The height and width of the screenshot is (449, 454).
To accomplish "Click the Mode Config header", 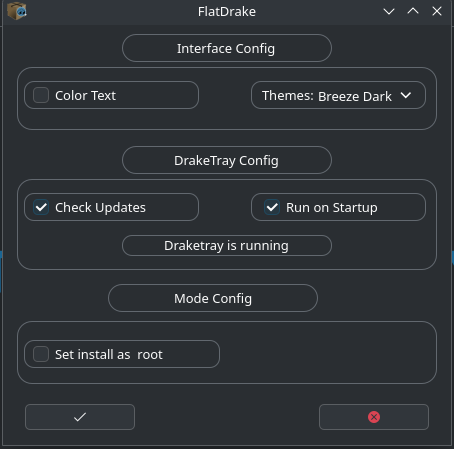I will coord(213,298).
